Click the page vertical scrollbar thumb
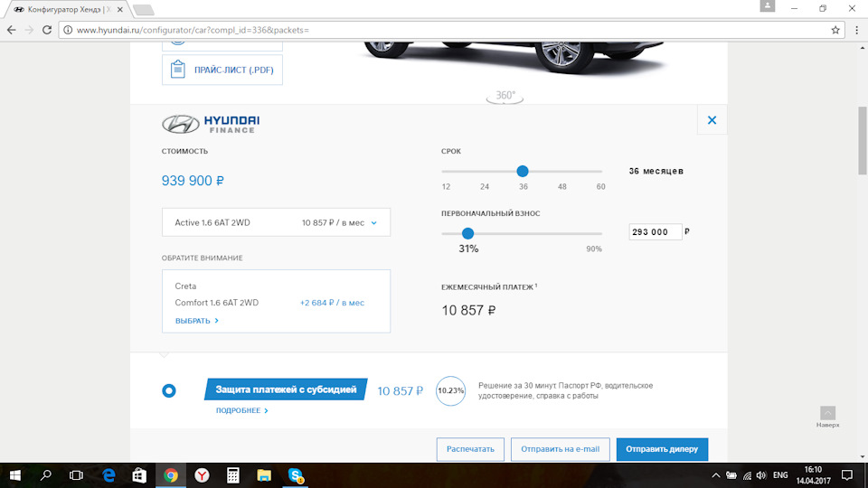The width and height of the screenshot is (868, 488). coord(863,141)
